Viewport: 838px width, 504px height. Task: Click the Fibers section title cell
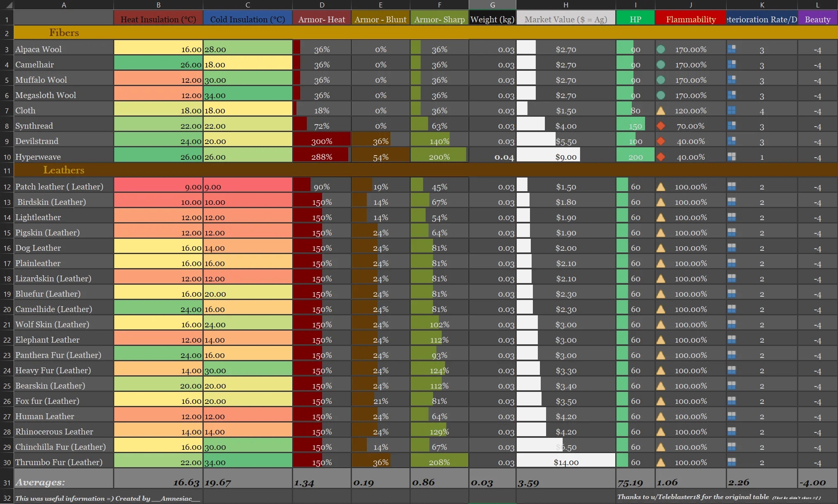(64, 33)
